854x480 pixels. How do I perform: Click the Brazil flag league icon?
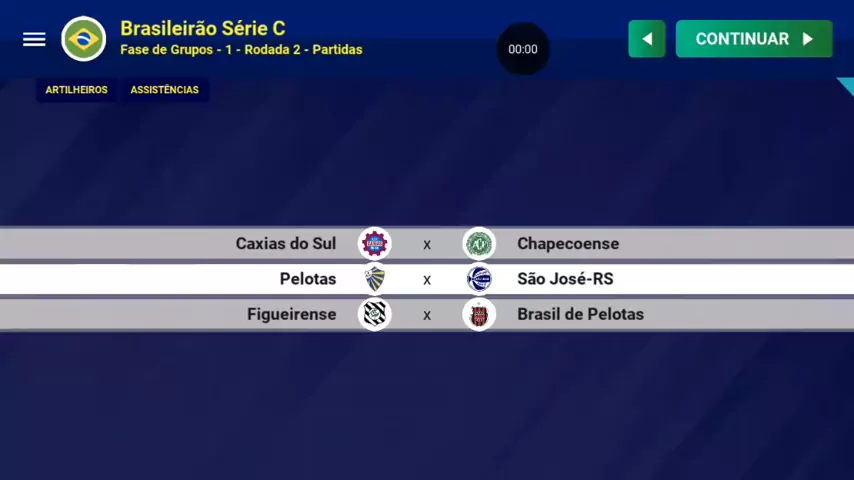tap(83, 39)
